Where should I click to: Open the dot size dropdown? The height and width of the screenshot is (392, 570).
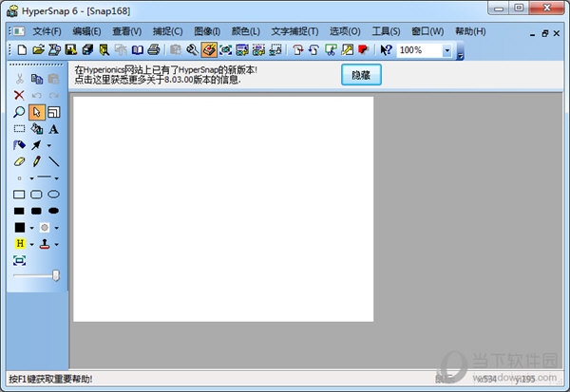31,178
